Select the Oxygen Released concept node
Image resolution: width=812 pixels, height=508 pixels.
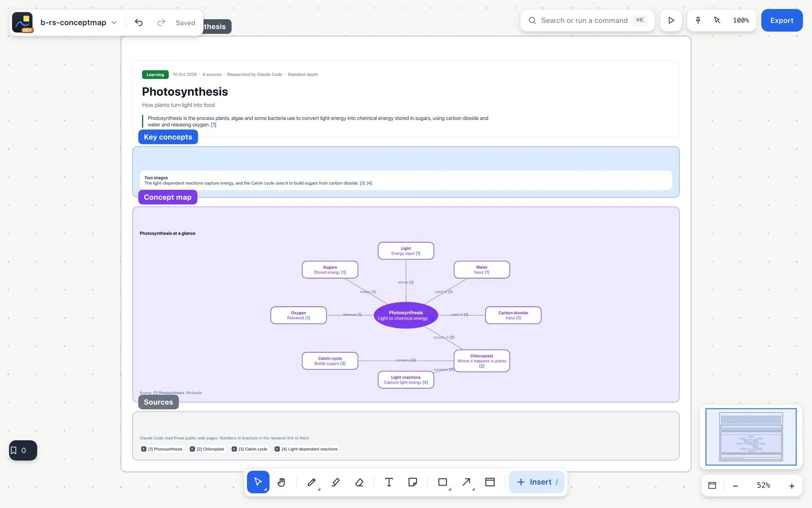tap(299, 315)
